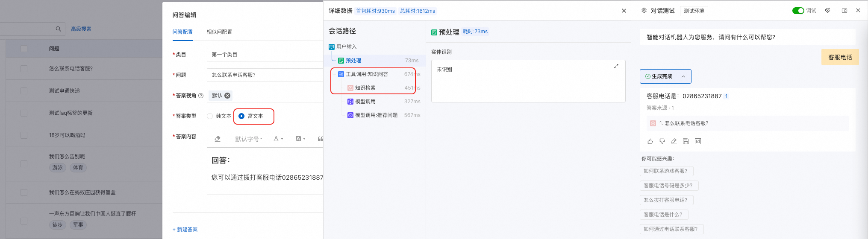Screen dimensions: 868x239
Task: Click the thumbs up icon under the answer
Action: (650, 141)
